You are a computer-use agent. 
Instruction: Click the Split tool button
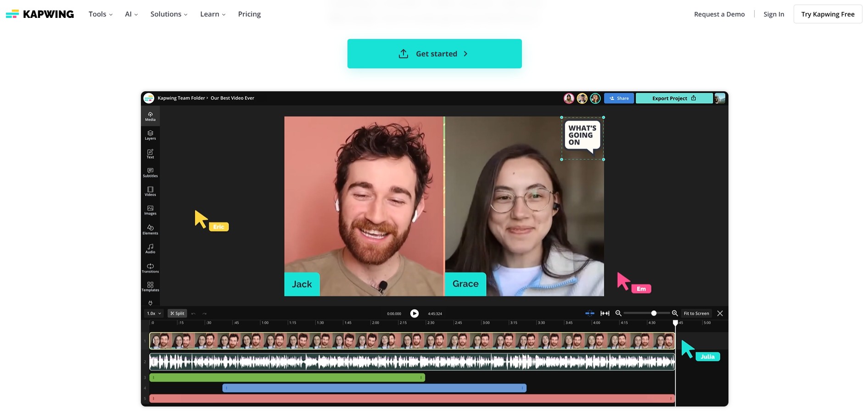coord(177,313)
